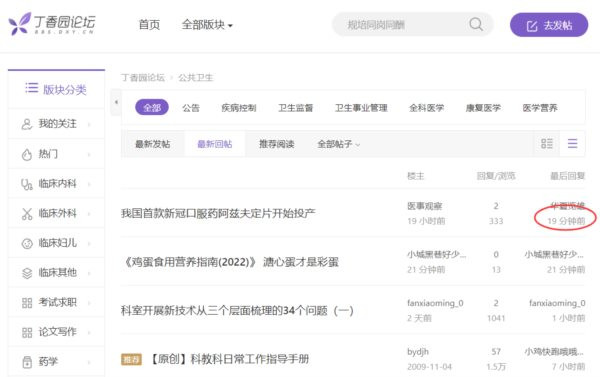Image resolution: width=600 pixels, height=377 pixels.
Task: Select the 医学营养 category
Action: pos(540,108)
